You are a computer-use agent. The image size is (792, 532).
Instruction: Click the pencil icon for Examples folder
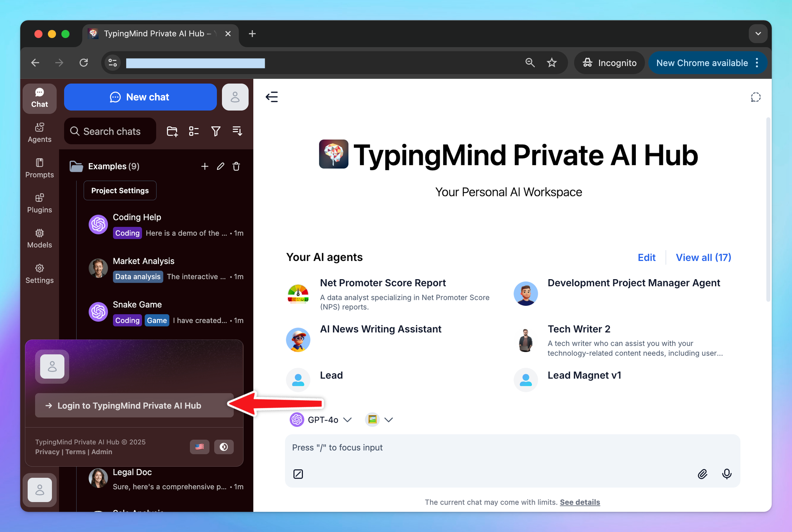coord(220,166)
